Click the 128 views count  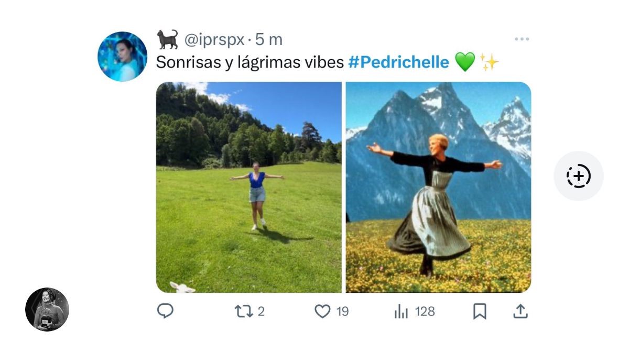click(425, 312)
